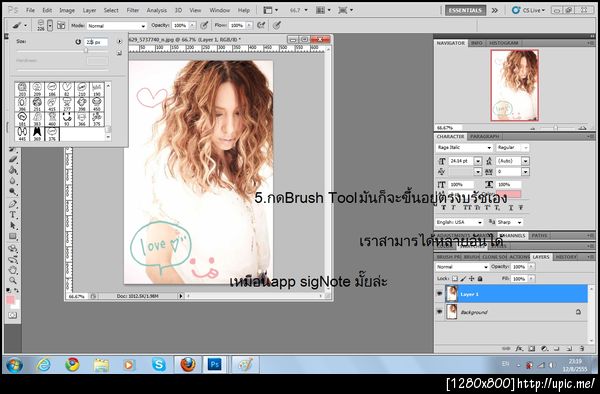Select the Path Selection arrow tool

click(13, 225)
